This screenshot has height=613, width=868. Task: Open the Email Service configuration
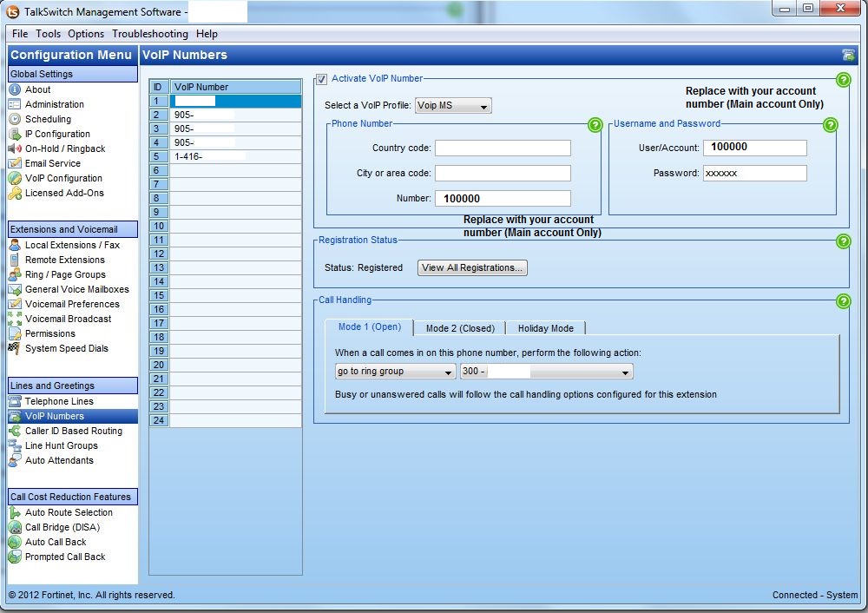tap(48, 163)
